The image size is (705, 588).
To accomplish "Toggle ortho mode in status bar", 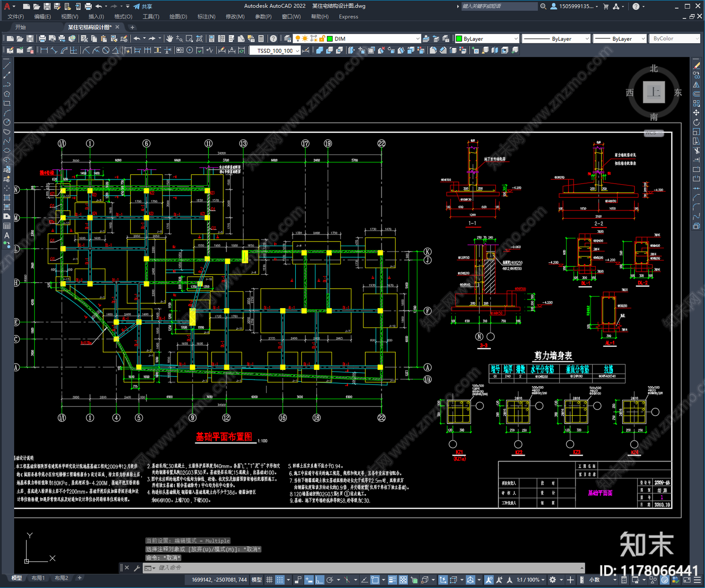I will [319, 580].
